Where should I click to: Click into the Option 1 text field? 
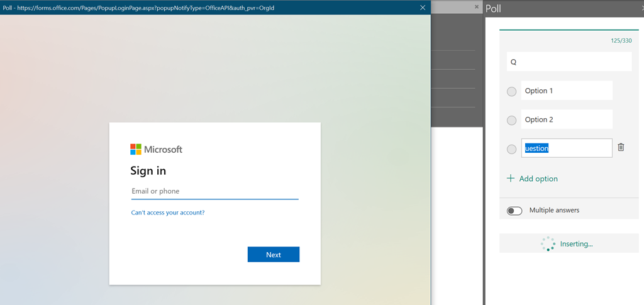click(x=566, y=91)
